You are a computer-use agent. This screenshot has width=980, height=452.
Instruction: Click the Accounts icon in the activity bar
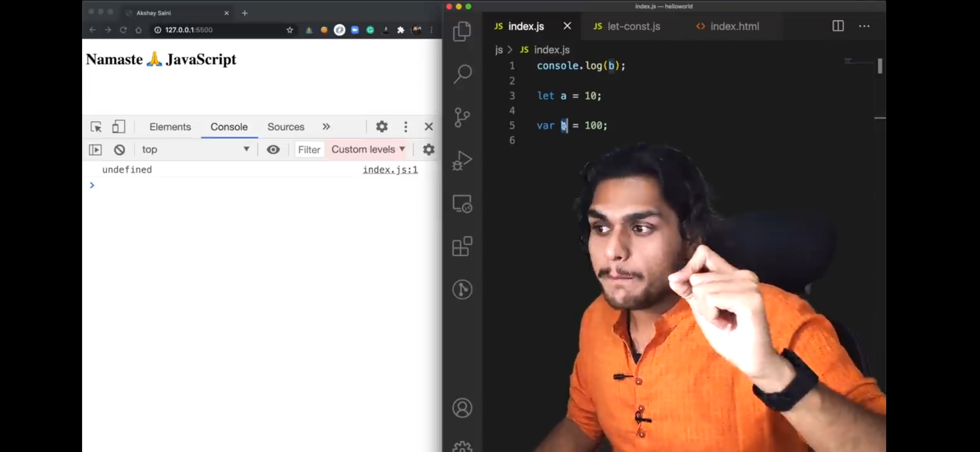tap(462, 408)
